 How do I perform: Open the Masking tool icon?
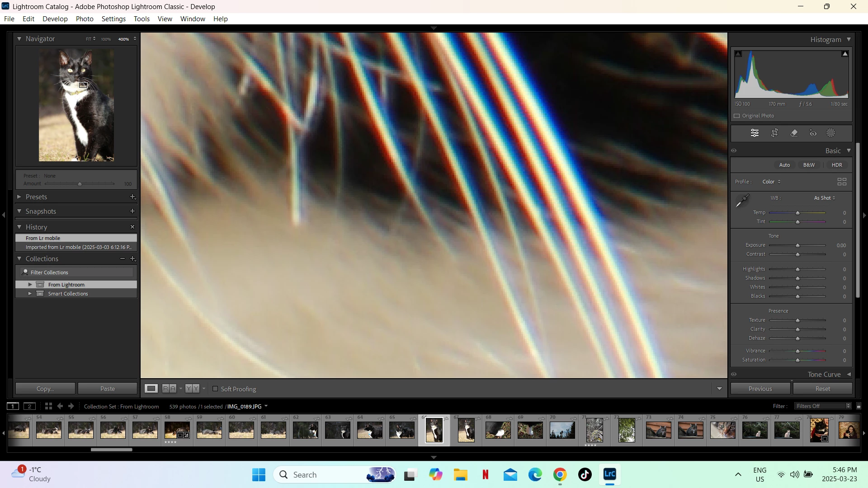831,133
